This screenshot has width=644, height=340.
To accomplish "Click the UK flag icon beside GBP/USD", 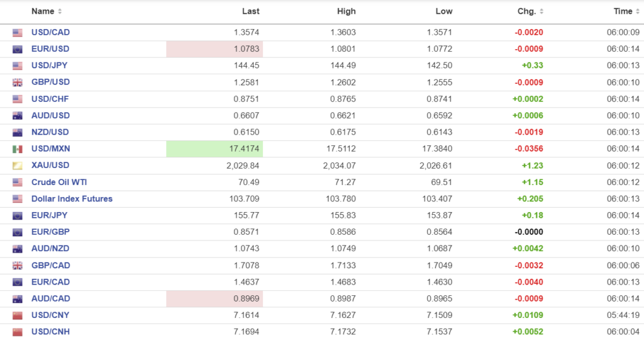I will tap(18, 82).
